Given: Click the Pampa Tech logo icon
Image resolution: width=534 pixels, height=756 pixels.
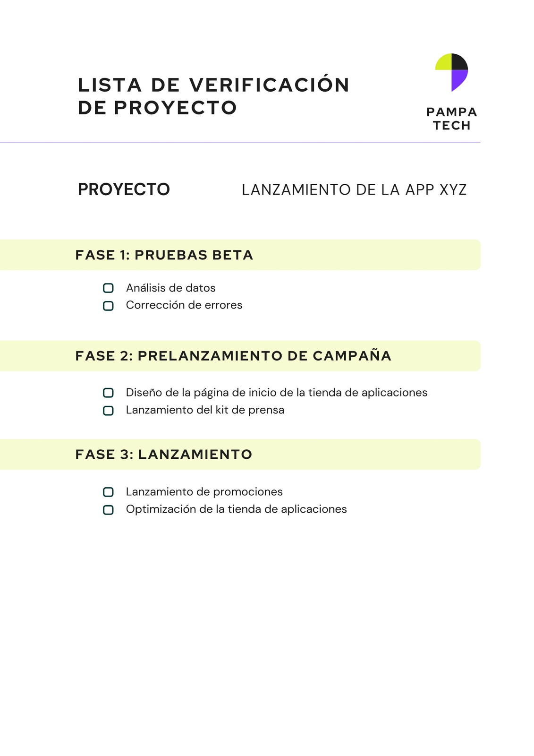Looking at the screenshot, I should pos(451,72).
